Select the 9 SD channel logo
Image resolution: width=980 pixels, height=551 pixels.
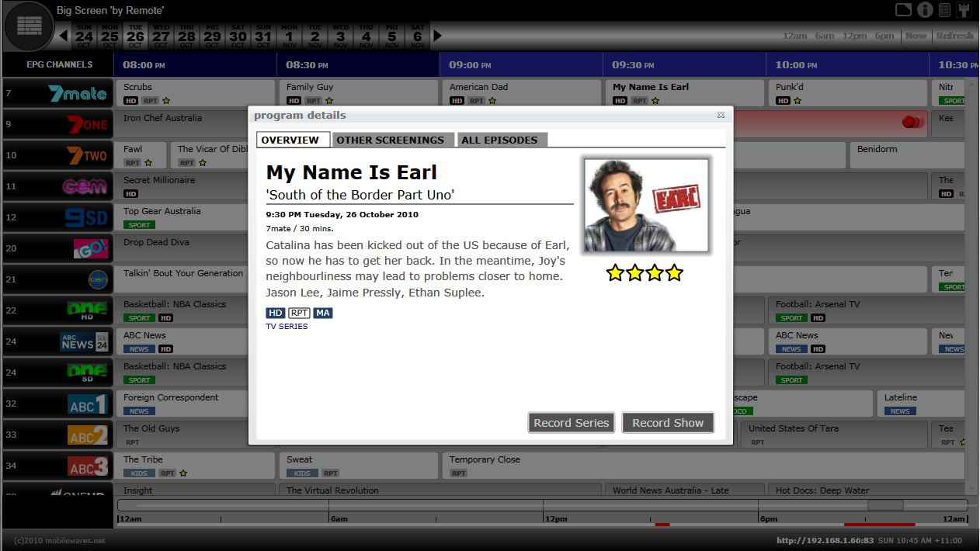(86, 217)
